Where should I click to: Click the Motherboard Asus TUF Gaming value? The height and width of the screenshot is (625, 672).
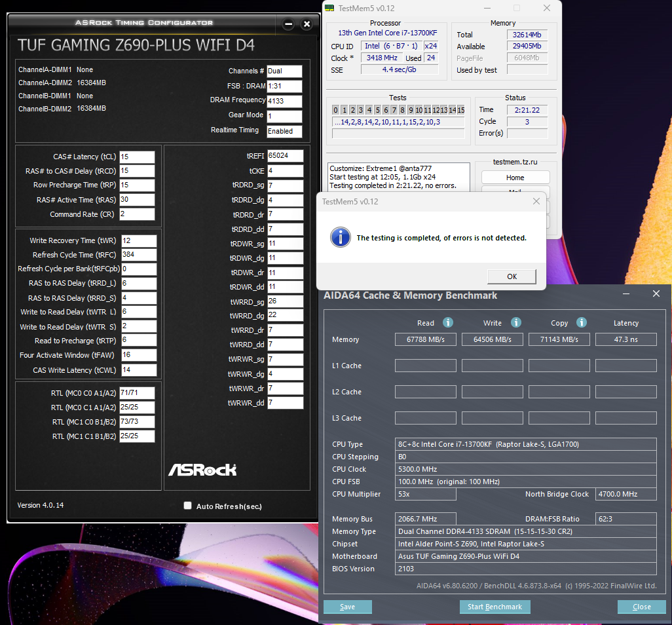(525, 556)
